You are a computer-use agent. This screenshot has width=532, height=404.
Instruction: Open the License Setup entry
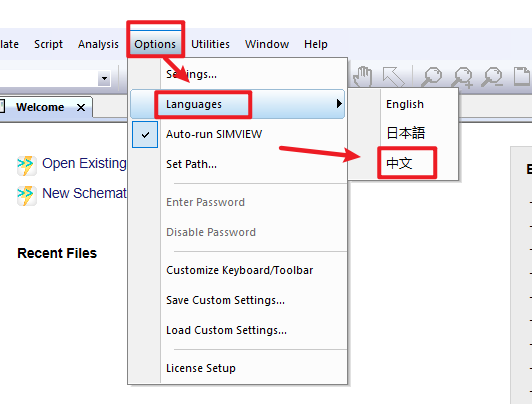coord(201,368)
